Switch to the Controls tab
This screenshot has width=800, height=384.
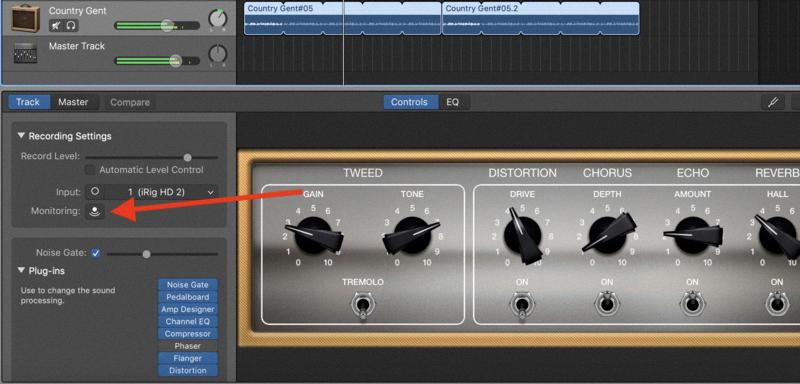[x=409, y=102]
